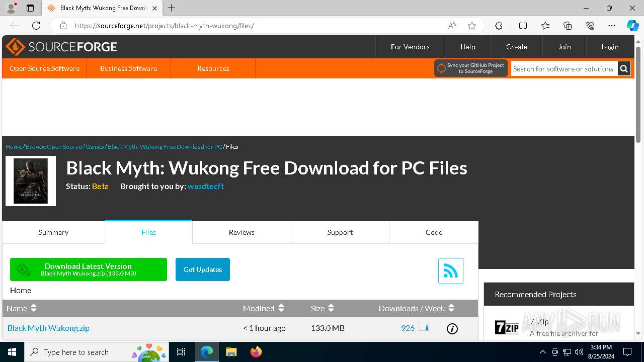Open the notification center icon

tap(627, 352)
